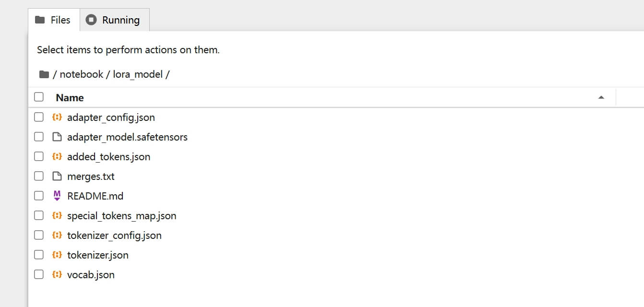Image resolution: width=644 pixels, height=307 pixels.
Task: Check the box next to merges.txt
Action: [x=39, y=176]
